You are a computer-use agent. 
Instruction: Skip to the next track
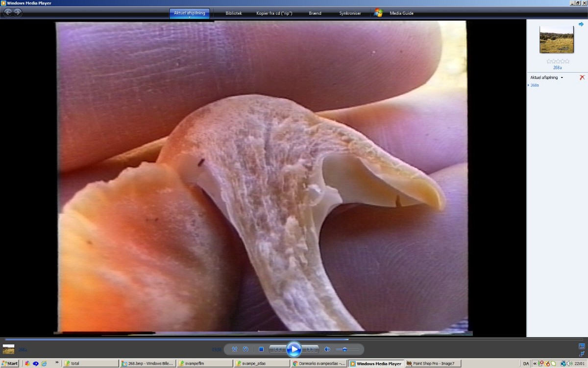tap(311, 349)
